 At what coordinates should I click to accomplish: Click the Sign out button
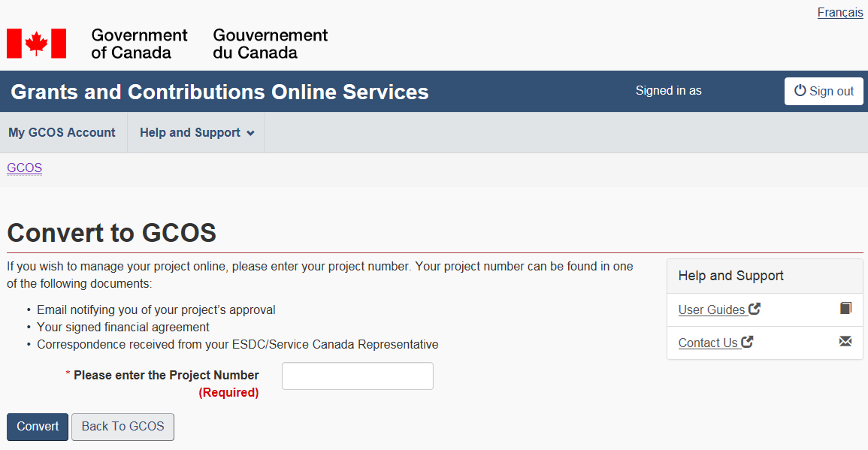click(x=824, y=91)
